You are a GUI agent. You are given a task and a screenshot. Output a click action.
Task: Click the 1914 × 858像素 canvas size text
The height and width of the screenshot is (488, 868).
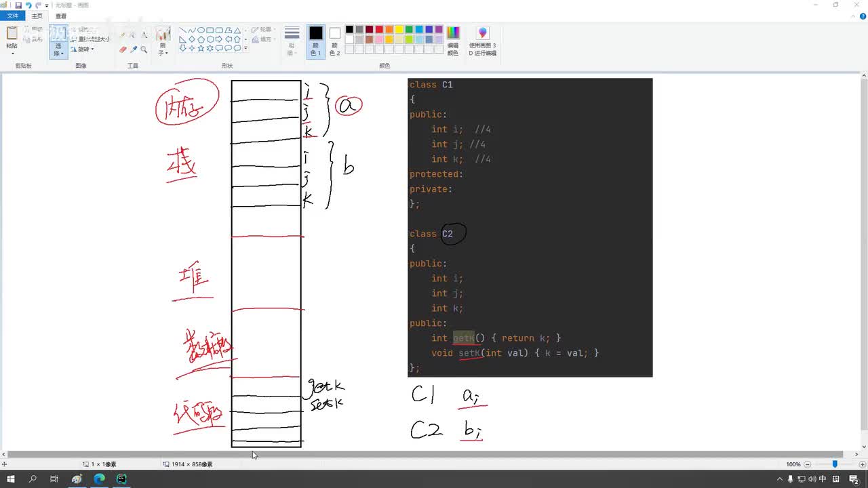pos(192,464)
